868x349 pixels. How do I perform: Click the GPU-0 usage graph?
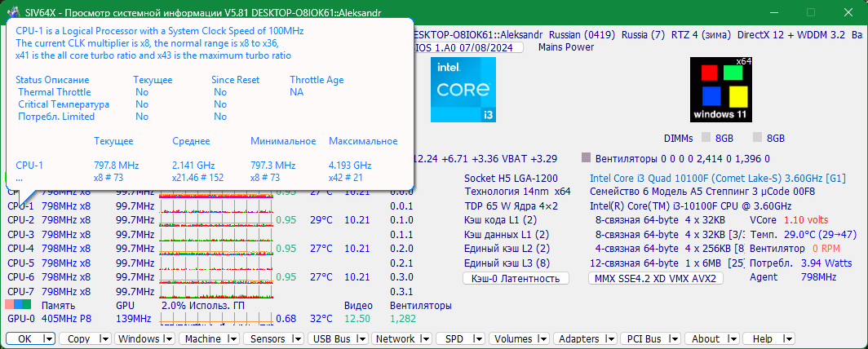tap(216, 319)
